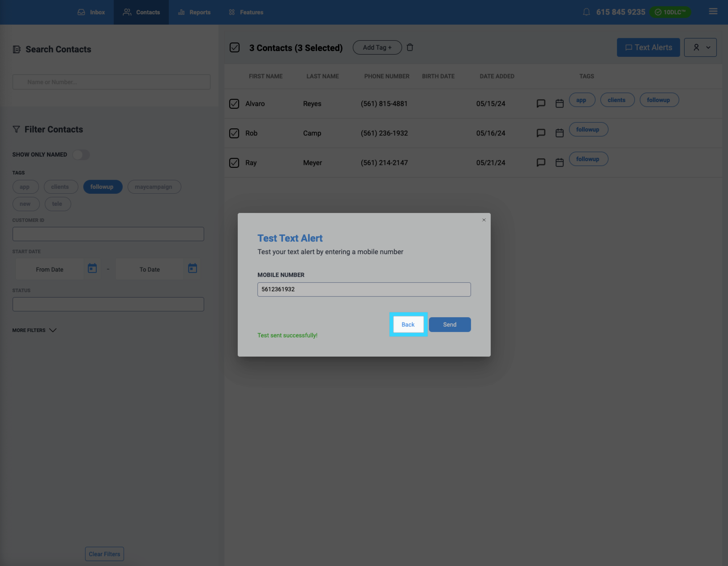Open the hamburger menu icon
The image size is (728, 566).
coord(713,12)
